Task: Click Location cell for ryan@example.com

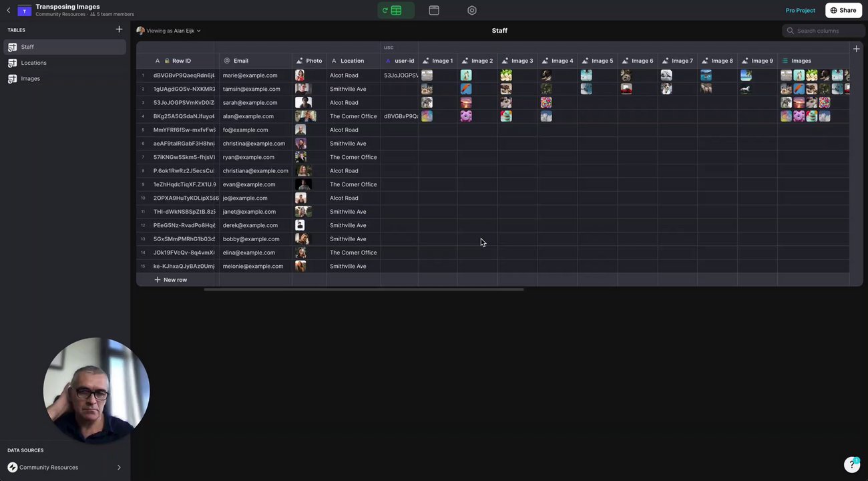Action: tap(354, 157)
